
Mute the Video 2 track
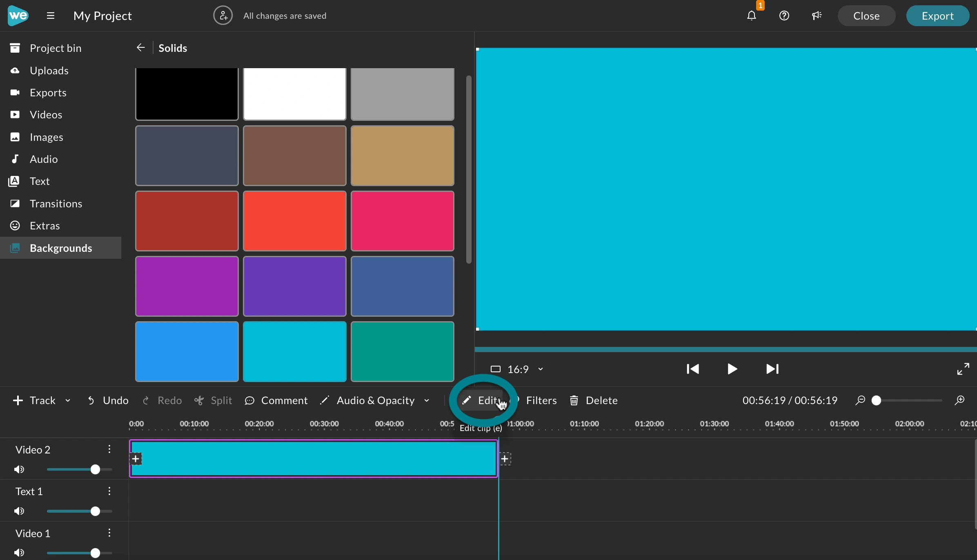pyautogui.click(x=19, y=469)
